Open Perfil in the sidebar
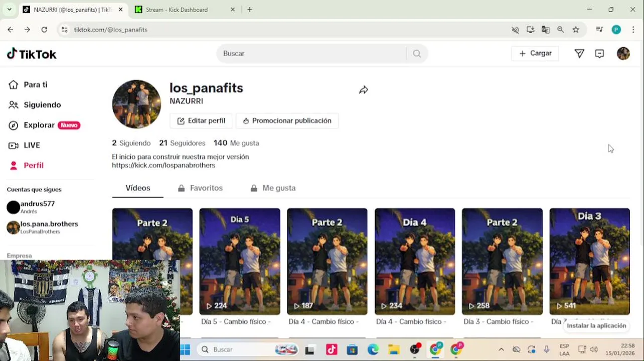Image resolution: width=644 pixels, height=361 pixels. coord(27,165)
